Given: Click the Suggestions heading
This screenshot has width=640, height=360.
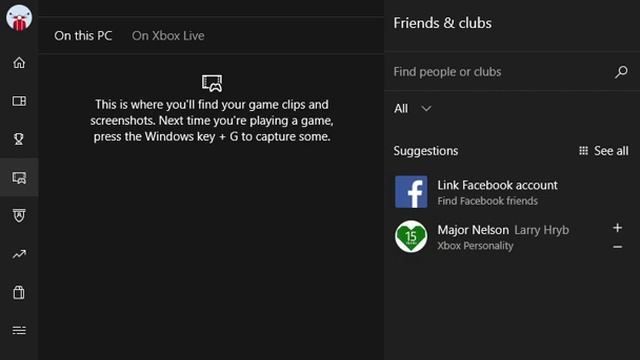Looking at the screenshot, I should pyautogui.click(x=426, y=151).
